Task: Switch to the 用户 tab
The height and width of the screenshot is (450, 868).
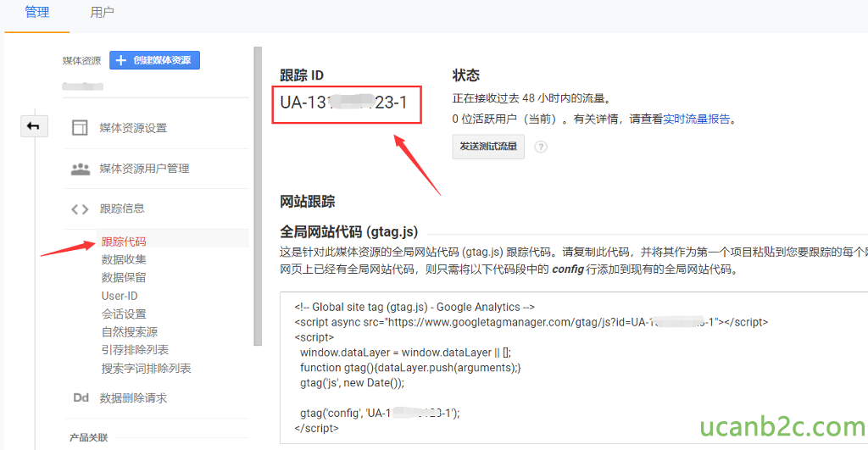Action: click(102, 12)
